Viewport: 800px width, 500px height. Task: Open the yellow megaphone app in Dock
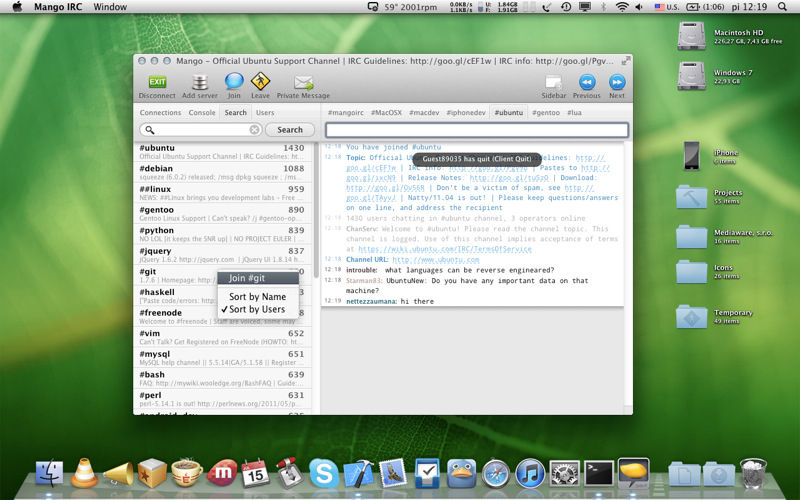[x=118, y=473]
